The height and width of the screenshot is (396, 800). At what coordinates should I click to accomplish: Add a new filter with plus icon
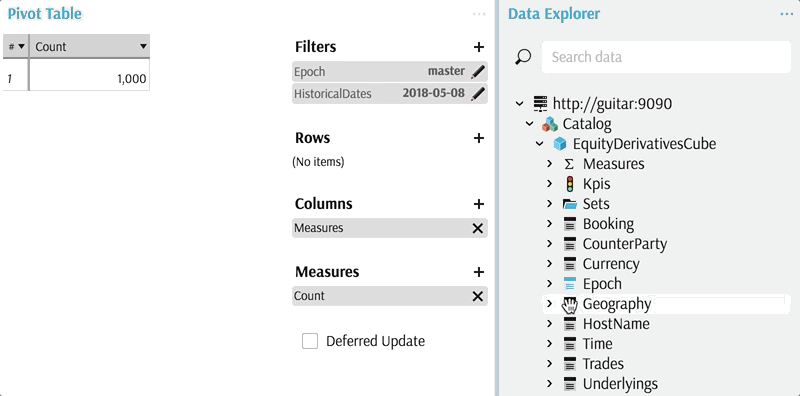click(x=478, y=47)
